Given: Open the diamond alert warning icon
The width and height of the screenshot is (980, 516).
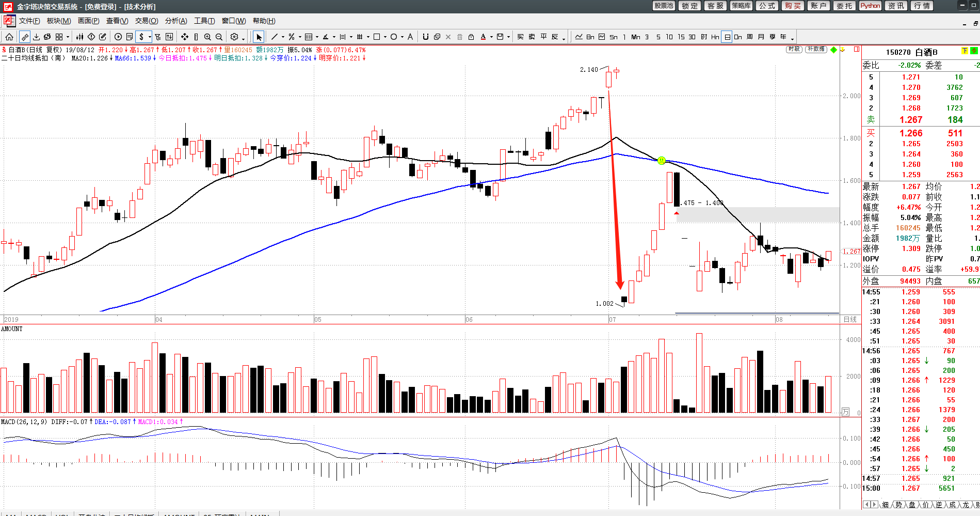Looking at the screenshot, I should 91,37.
